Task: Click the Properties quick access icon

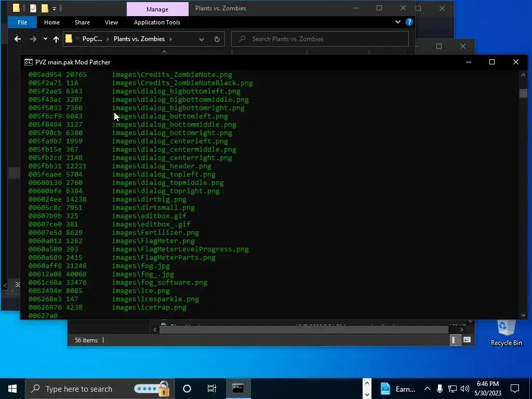Action: [33, 8]
